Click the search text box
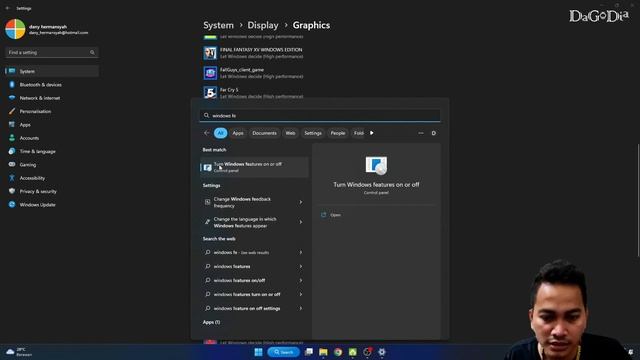 tap(320, 116)
